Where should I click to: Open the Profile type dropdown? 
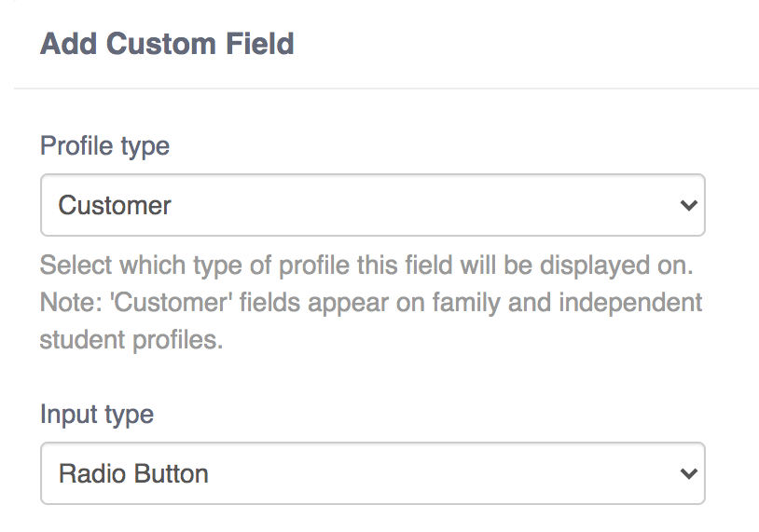372,205
